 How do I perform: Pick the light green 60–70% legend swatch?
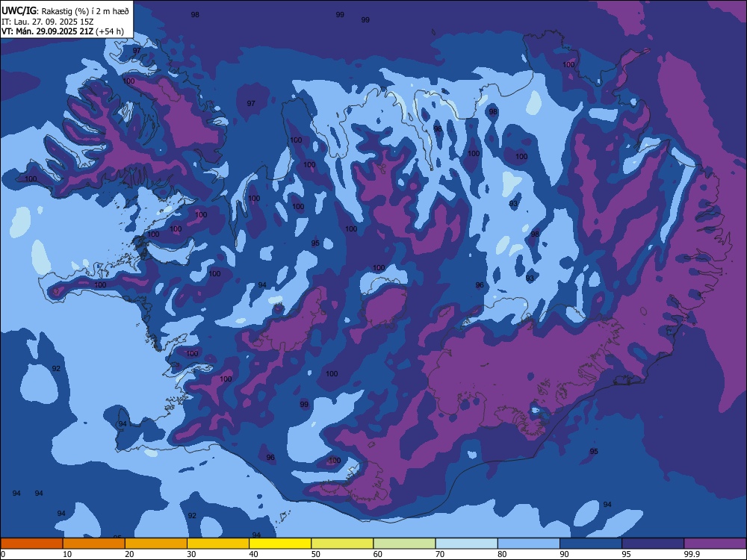404,544
